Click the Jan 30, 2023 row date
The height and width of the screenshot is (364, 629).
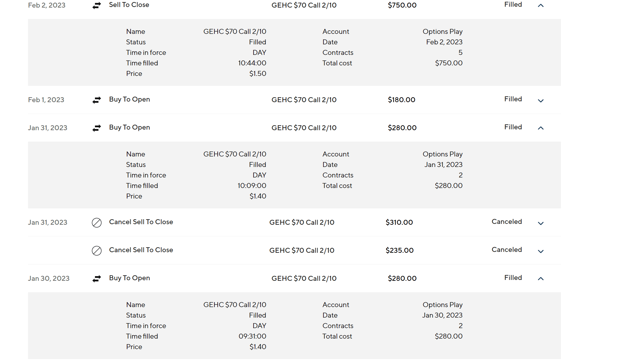49,278
